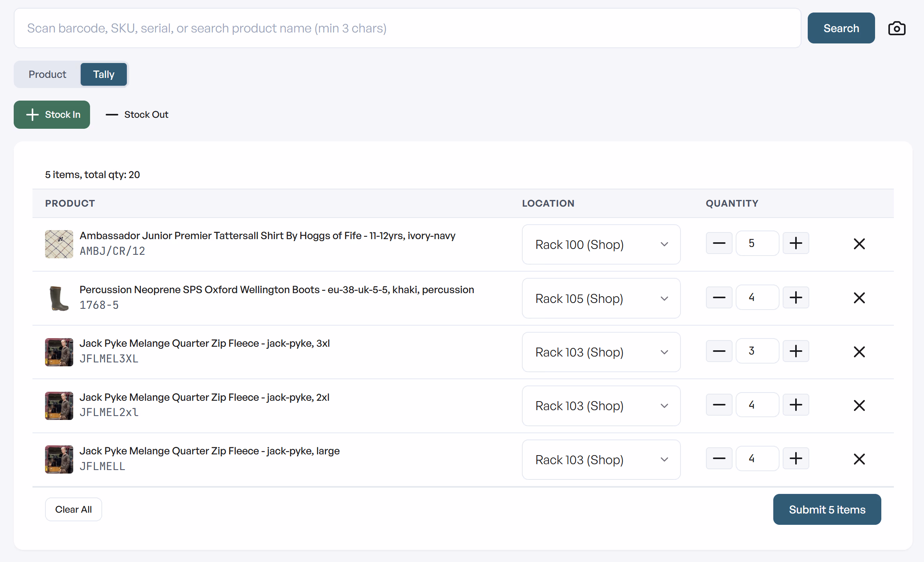924x562 pixels.
Task: Click the large fleece thumbnail
Action: tap(59, 459)
